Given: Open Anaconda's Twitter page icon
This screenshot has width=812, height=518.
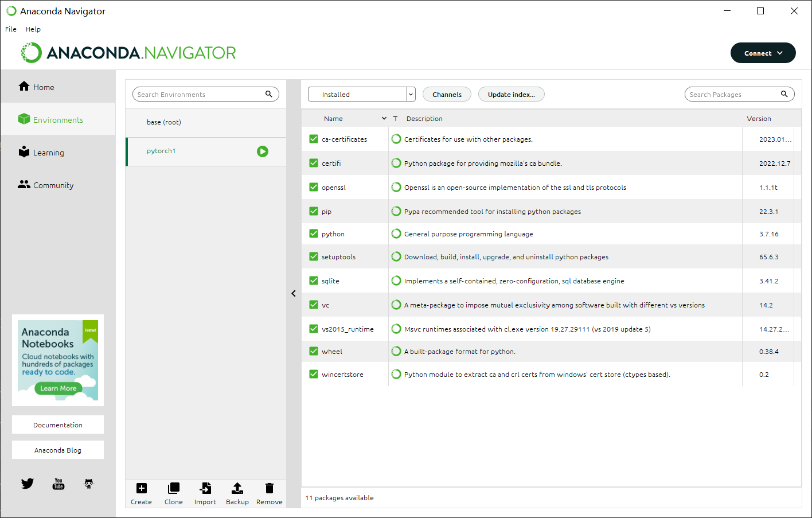Looking at the screenshot, I should (x=28, y=484).
